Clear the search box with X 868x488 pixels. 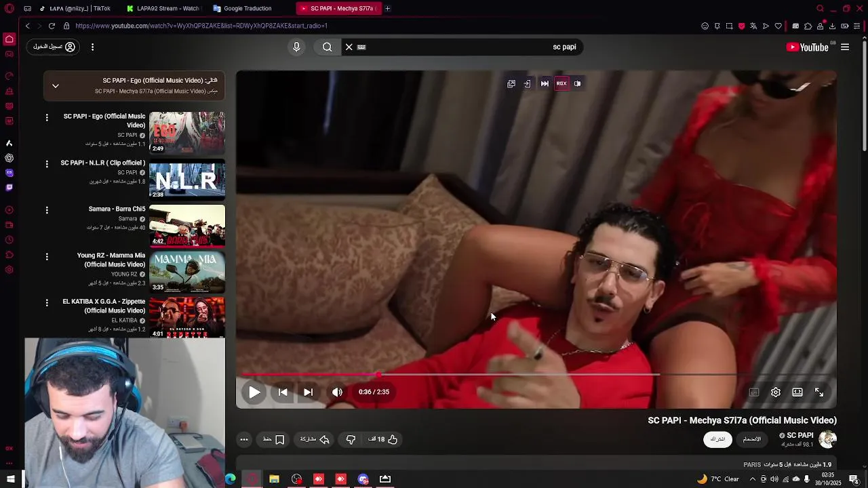(349, 47)
